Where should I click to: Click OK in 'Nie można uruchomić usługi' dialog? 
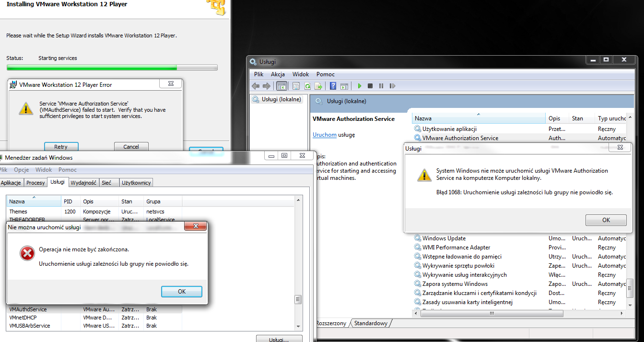click(x=182, y=292)
